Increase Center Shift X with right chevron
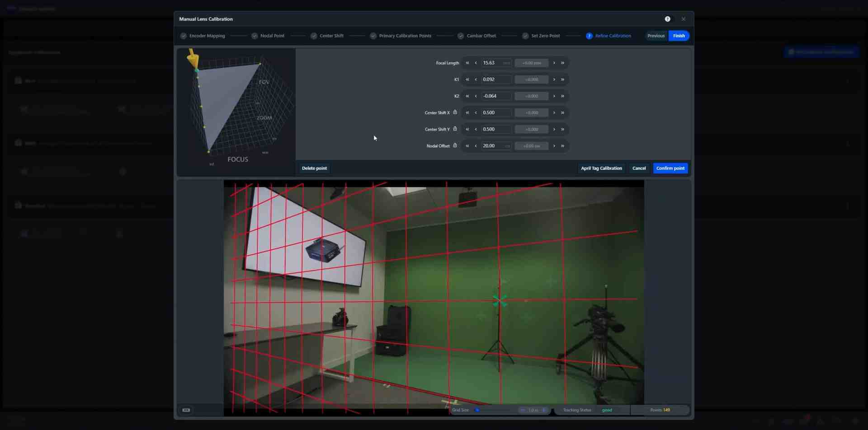 554,112
